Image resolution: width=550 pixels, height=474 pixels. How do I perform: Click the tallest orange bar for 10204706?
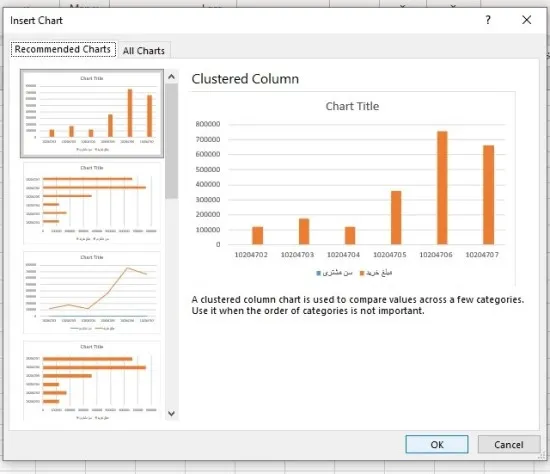tap(442, 188)
